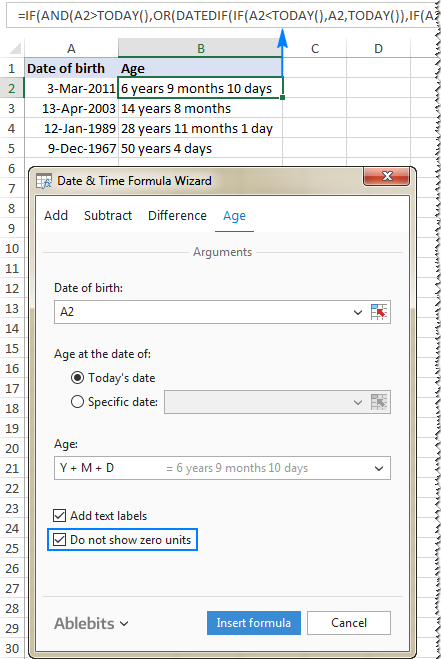The width and height of the screenshot is (441, 659).
Task: Click the select-all corner of the spreadsheet
Action: point(14,48)
